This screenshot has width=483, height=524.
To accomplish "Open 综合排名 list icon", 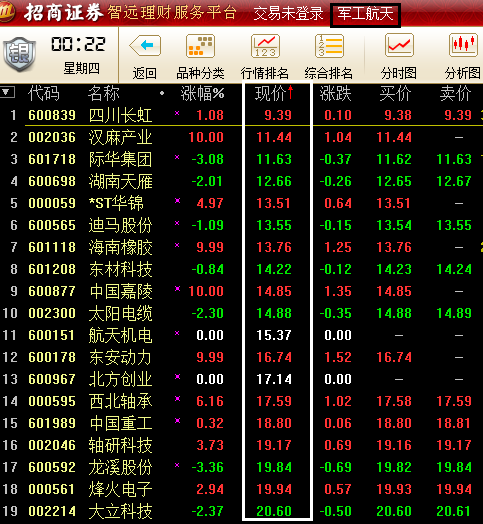I will coord(329,46).
